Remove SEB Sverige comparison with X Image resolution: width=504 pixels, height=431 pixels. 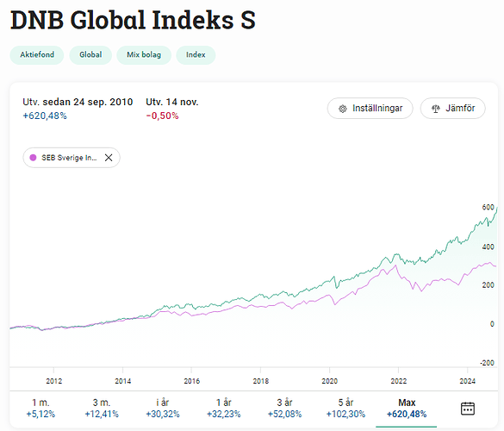pyautogui.click(x=109, y=158)
